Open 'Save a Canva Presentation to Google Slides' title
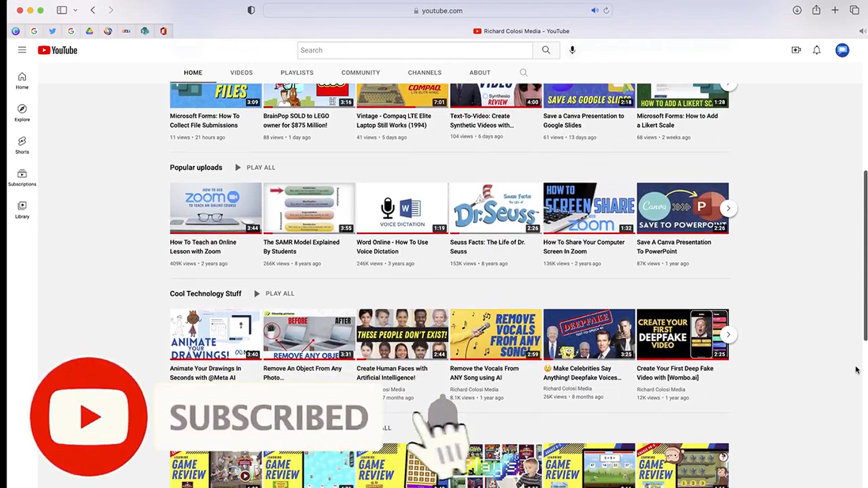Screen dimensions: 868x488 point(584,121)
